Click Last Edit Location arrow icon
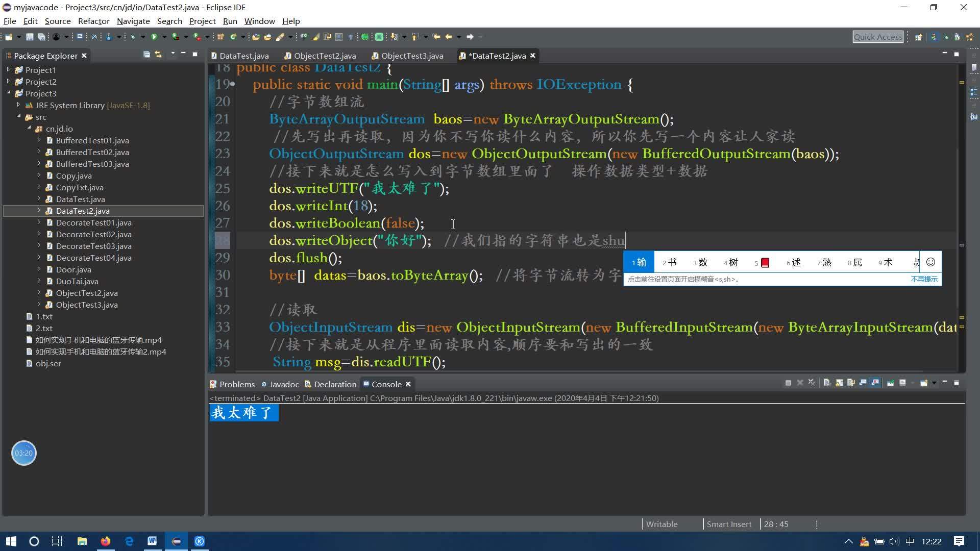This screenshot has height=551, width=980. point(436,37)
